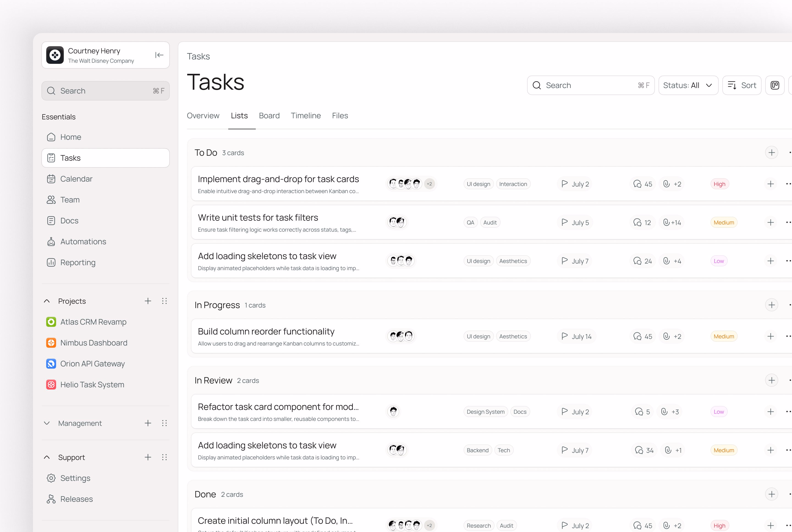Viewport: 792px width, 532px height.
Task: Open the Atlas CRM Revamp project
Action: (x=106, y=322)
